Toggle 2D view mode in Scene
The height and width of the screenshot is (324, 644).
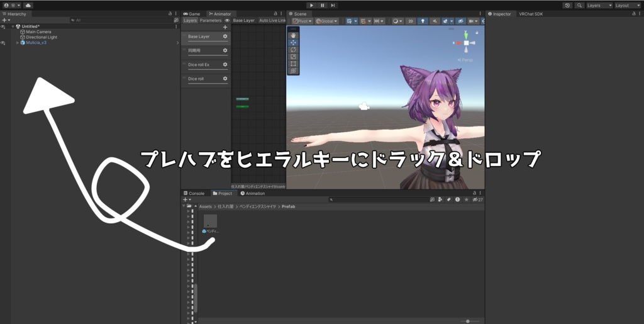410,21
